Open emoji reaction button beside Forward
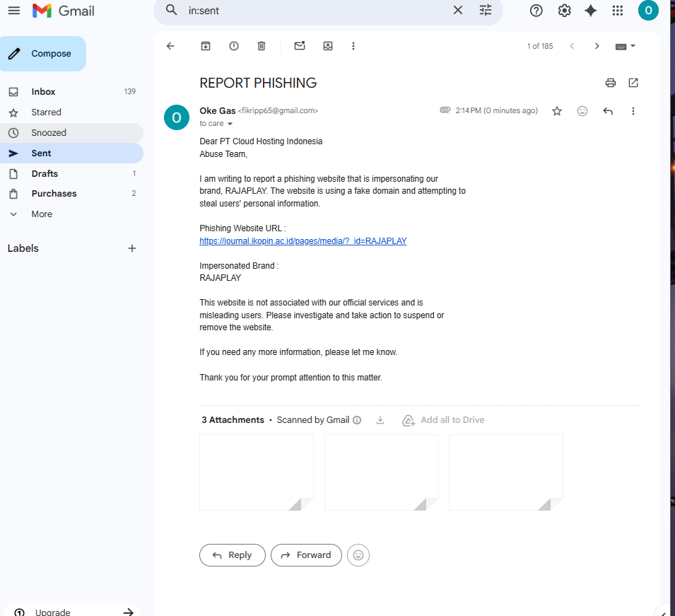 [x=358, y=555]
